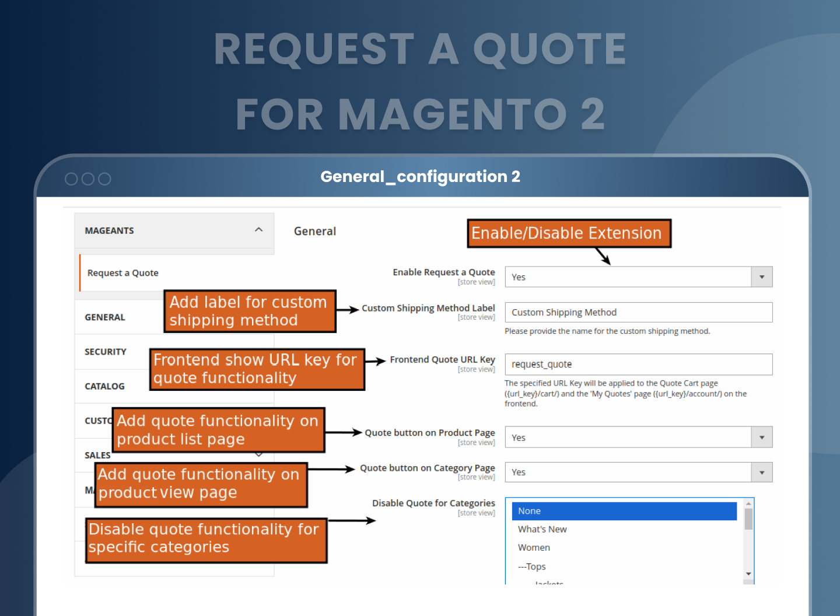Viewport: 840px width, 616px height.
Task: Click the Frontend Quote URL Key field
Action: point(638,365)
